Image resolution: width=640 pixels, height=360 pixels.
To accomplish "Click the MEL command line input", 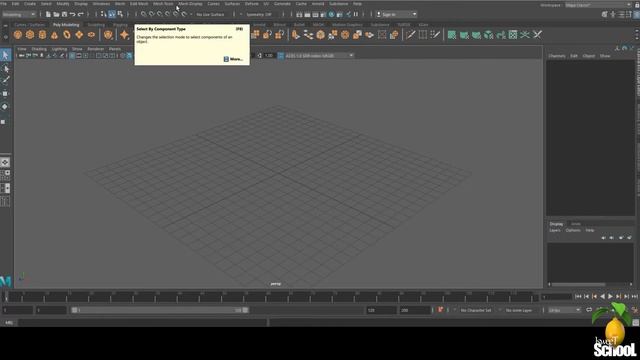I will click(142, 322).
